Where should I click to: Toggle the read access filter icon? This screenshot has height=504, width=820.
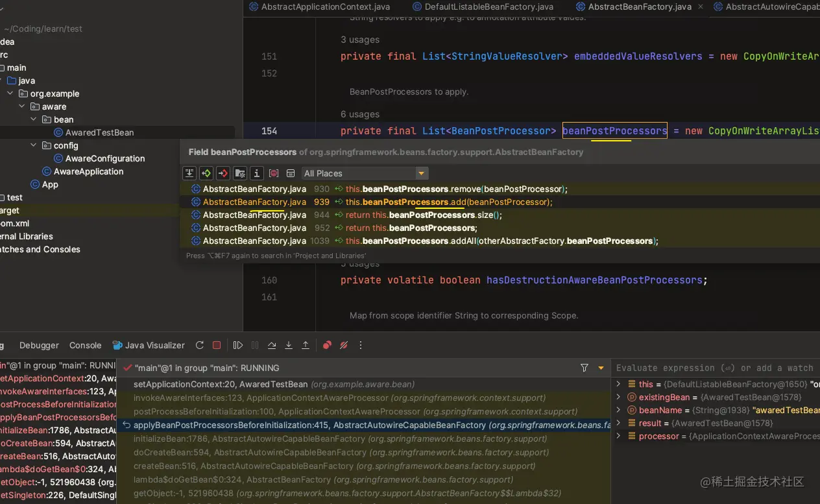pos(206,173)
